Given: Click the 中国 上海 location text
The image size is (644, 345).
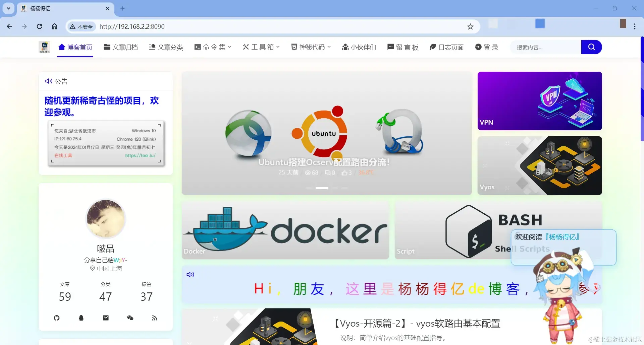Looking at the screenshot, I should 106,269.
